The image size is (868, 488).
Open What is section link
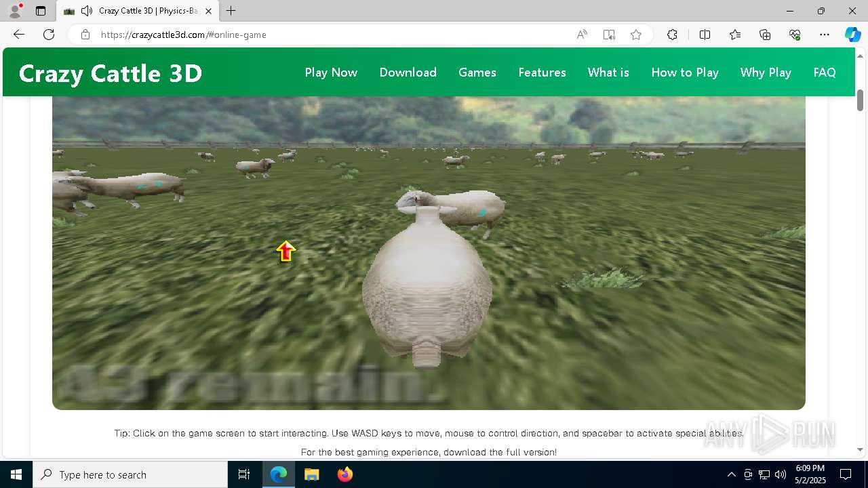point(608,73)
